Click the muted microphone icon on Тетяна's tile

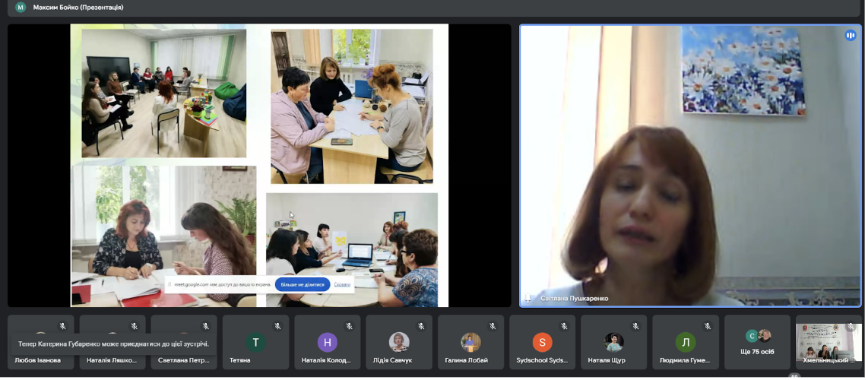tap(277, 326)
